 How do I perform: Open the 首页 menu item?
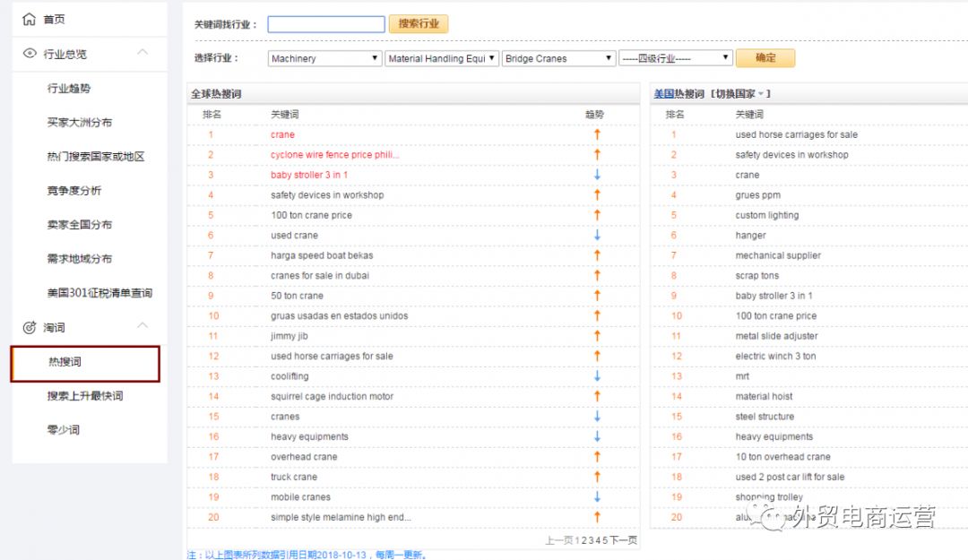55,19
